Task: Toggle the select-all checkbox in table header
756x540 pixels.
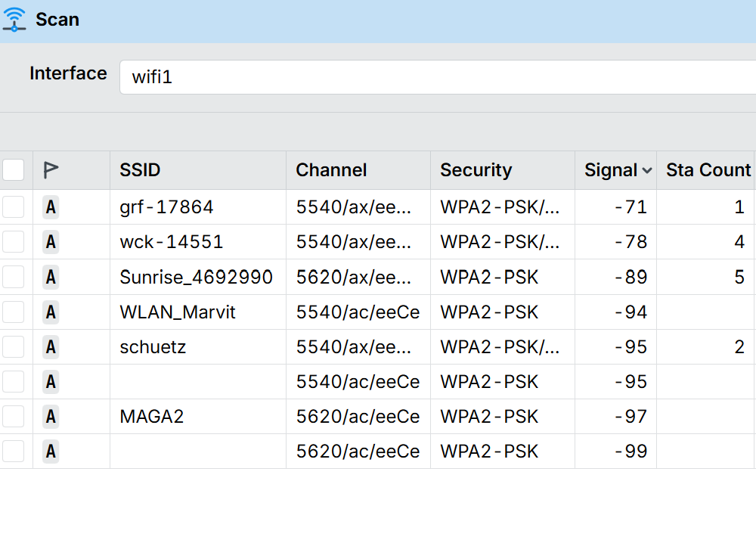Action: [x=14, y=170]
